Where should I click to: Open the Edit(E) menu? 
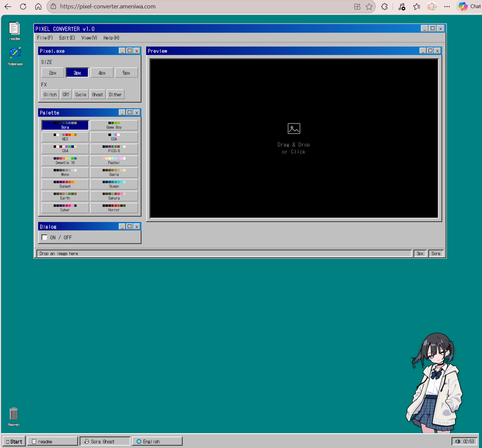point(67,38)
